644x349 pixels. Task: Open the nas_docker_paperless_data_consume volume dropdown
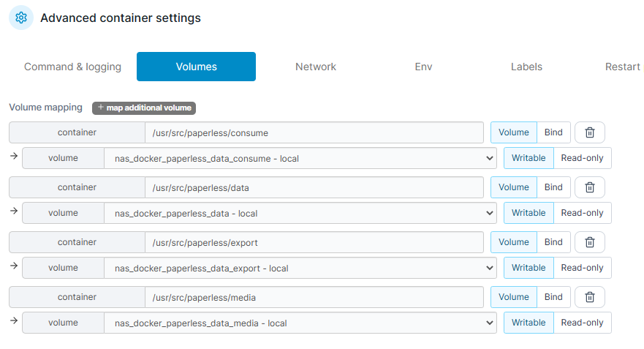point(300,158)
